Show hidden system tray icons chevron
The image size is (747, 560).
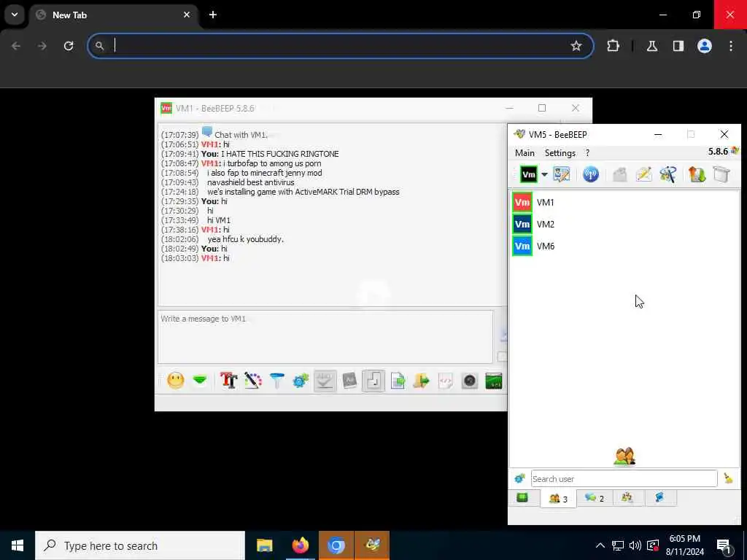(x=600, y=545)
